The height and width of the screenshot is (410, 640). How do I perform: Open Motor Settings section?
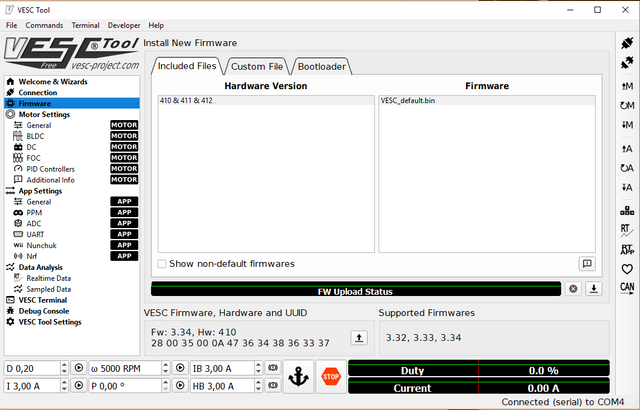tap(72, 115)
